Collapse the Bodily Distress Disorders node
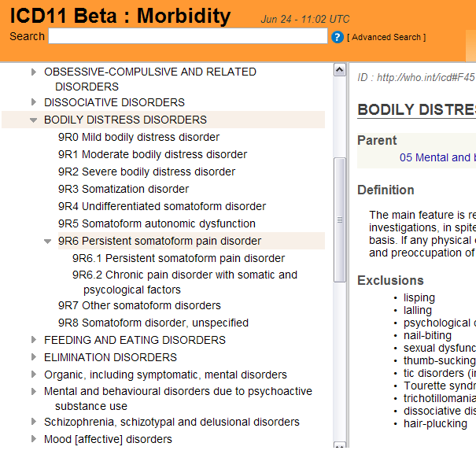 click(34, 120)
